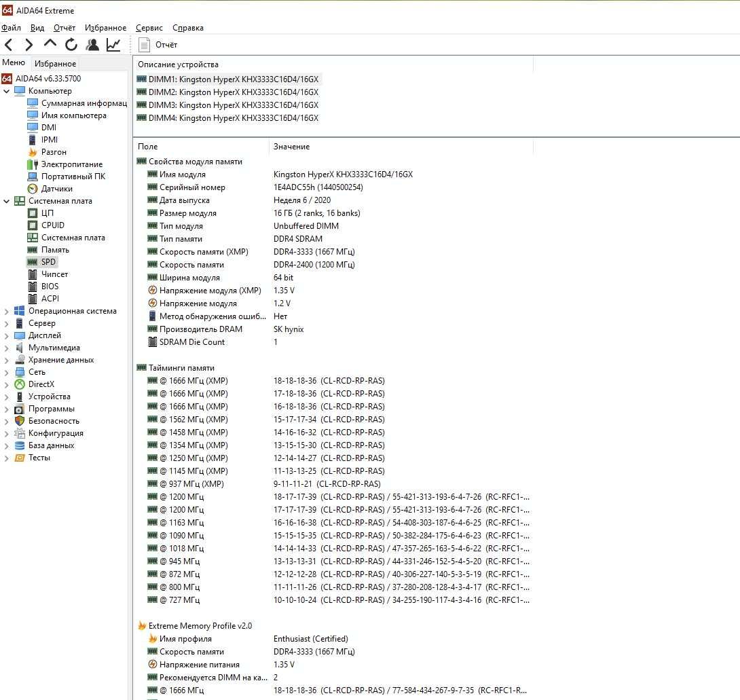Screen dimensions: 740x700
Task: Click the Описание устройства column header
Action: point(333,65)
